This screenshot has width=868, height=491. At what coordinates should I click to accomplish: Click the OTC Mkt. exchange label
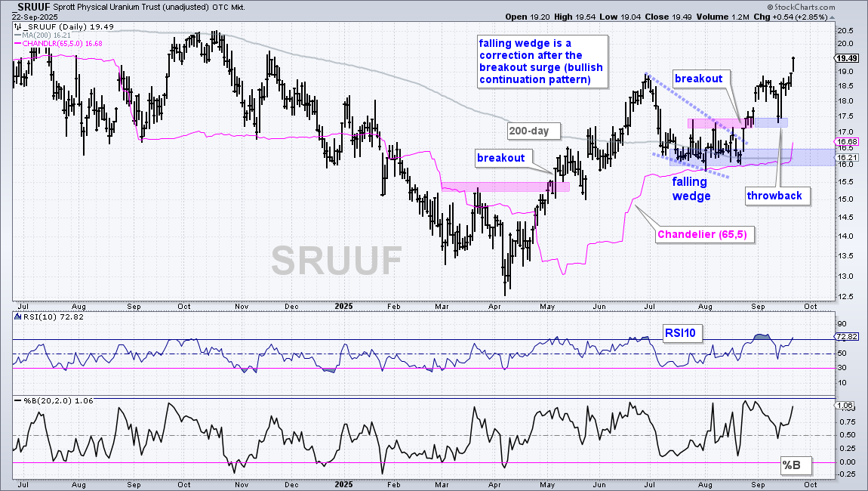point(229,8)
